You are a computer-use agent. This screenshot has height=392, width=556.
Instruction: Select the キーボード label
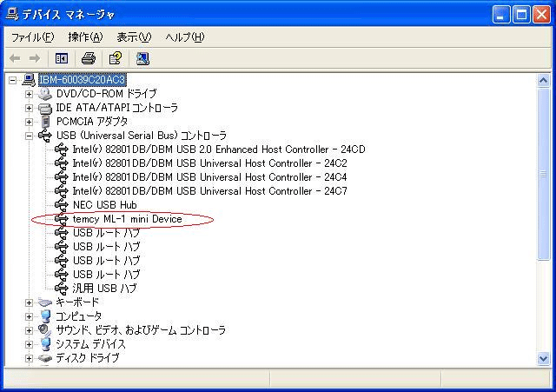pos(77,302)
